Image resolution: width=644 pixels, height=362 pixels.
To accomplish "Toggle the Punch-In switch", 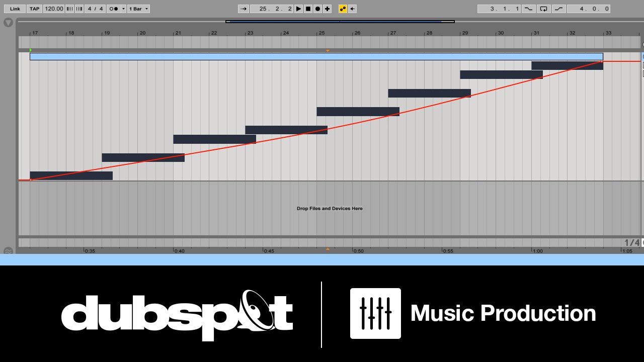I will (529, 9).
